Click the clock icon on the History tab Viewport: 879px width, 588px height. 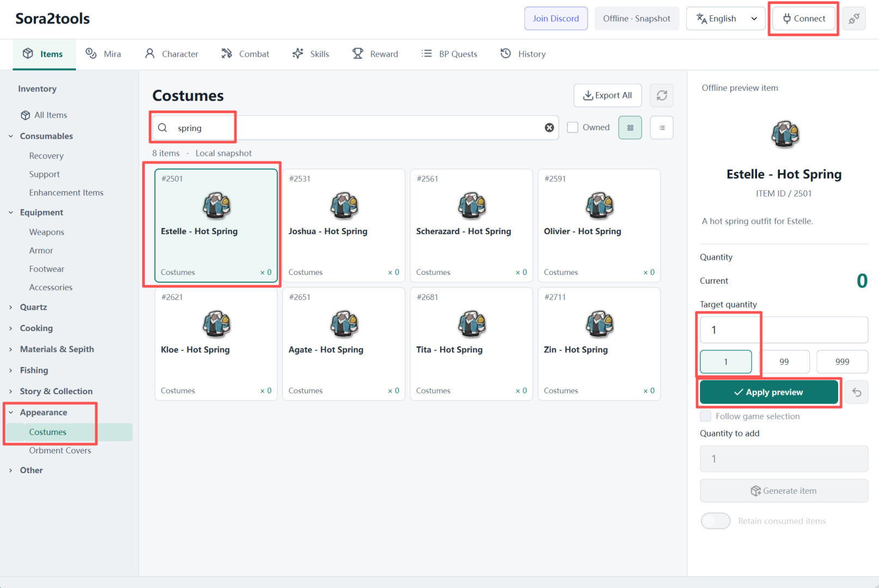pos(506,53)
